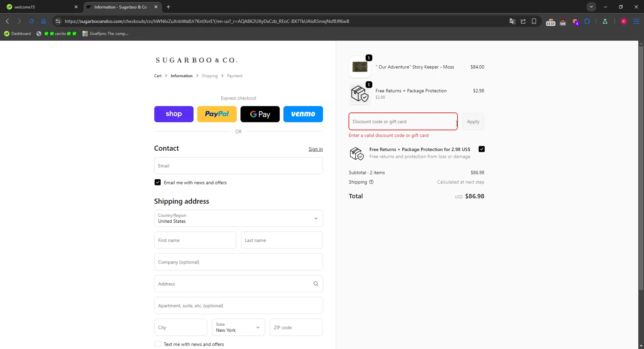Click the address search magnifier icon

pyautogui.click(x=316, y=284)
